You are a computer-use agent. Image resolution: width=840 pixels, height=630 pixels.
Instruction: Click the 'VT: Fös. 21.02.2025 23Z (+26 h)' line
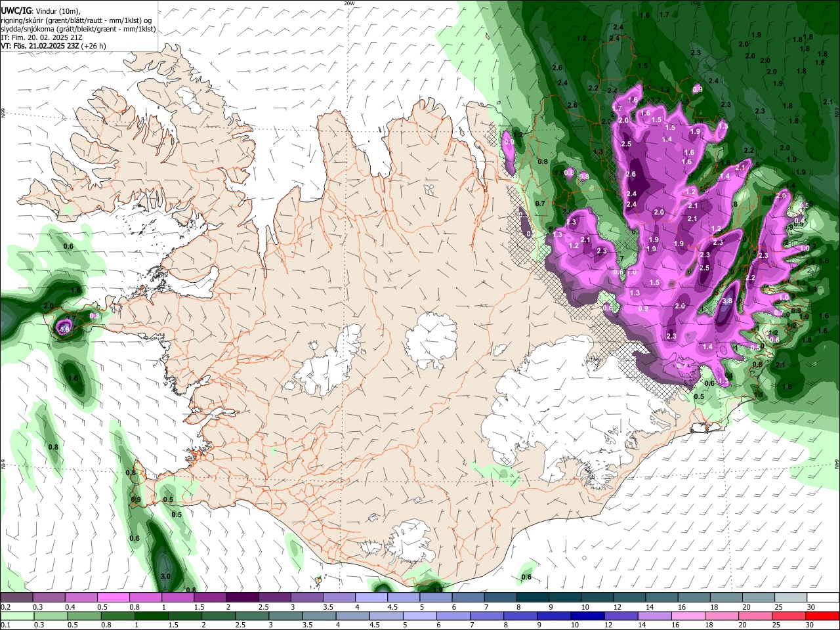point(53,46)
